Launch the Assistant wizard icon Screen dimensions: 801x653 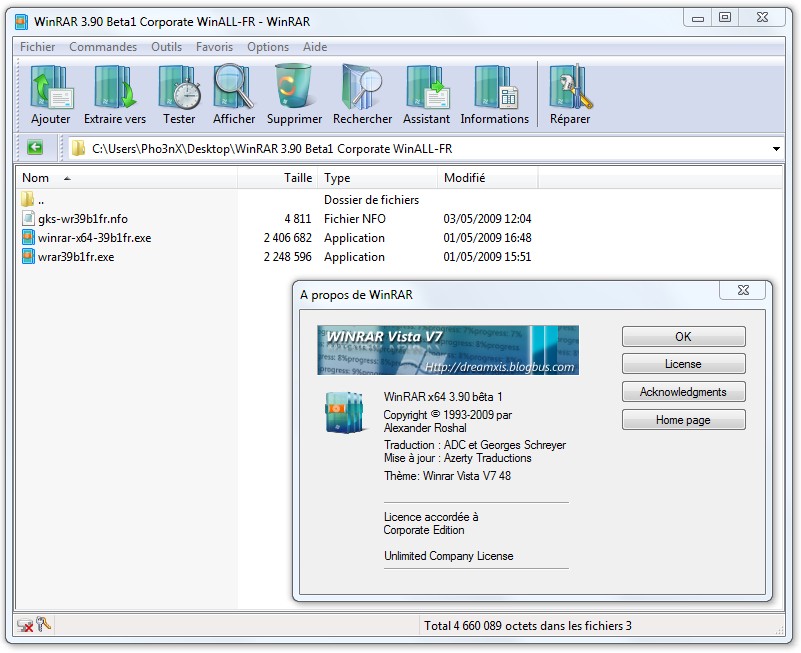click(426, 89)
